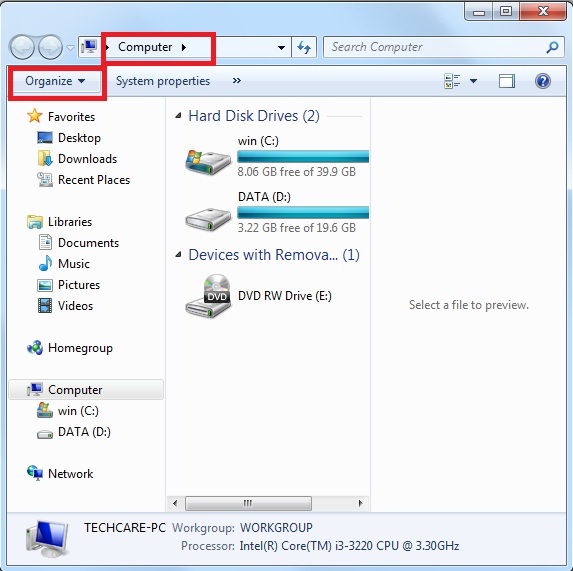
Task: Click the horizontal scrollbar right arrow
Action: point(360,503)
